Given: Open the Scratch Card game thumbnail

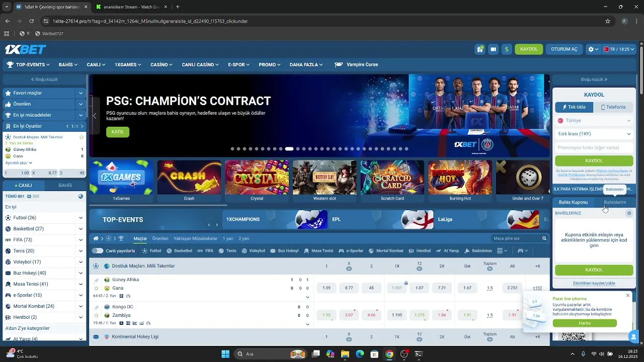Looking at the screenshot, I should pyautogui.click(x=392, y=181).
